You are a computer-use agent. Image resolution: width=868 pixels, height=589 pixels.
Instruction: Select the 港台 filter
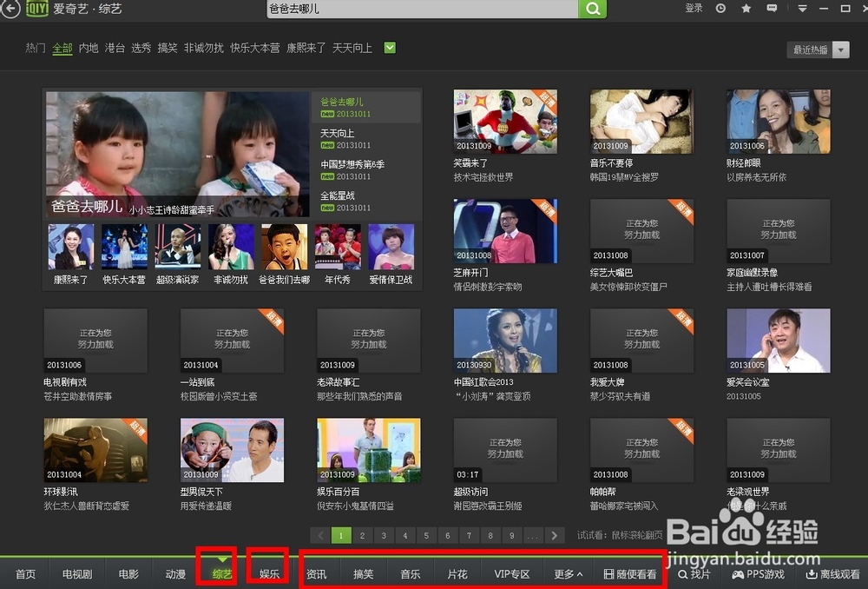tap(114, 49)
